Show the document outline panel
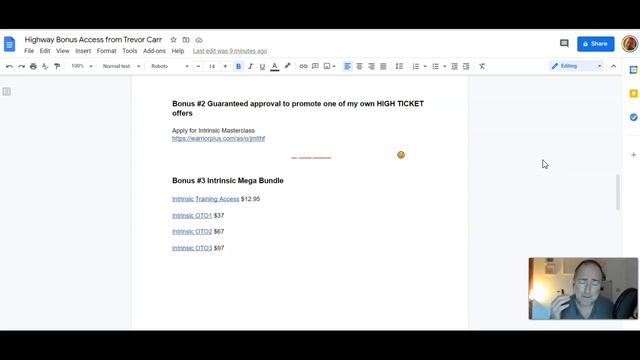This screenshot has height=360, width=640. [7, 91]
